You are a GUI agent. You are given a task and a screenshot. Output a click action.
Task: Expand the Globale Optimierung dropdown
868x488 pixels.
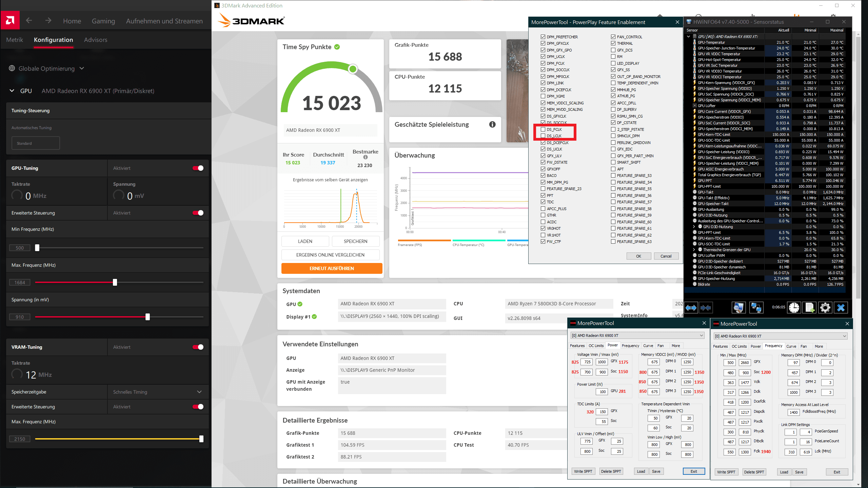(82, 68)
